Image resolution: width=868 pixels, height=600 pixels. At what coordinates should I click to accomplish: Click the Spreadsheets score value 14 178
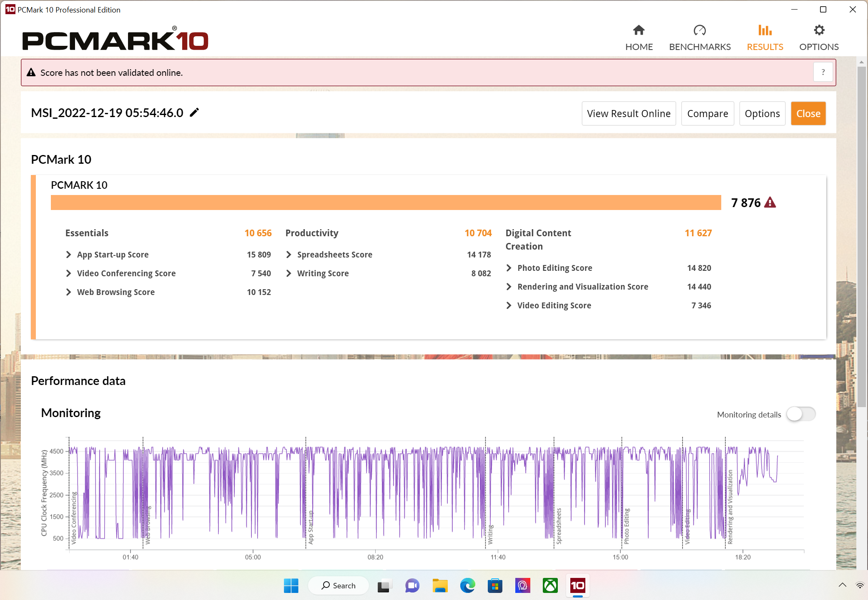coord(479,255)
